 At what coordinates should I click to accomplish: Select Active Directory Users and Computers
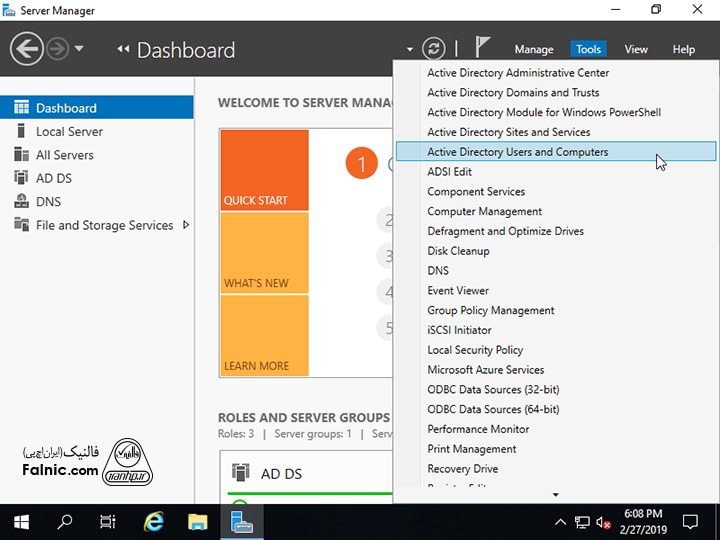[517, 152]
